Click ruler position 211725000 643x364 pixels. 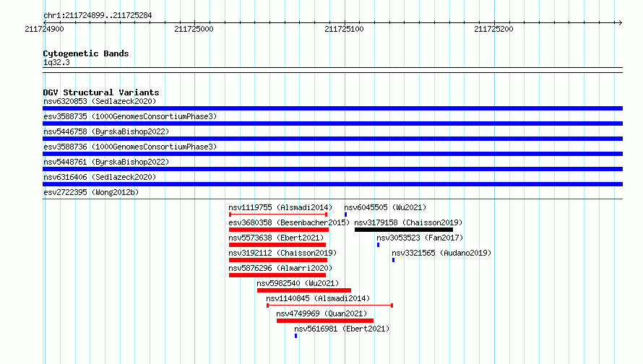tap(194, 29)
